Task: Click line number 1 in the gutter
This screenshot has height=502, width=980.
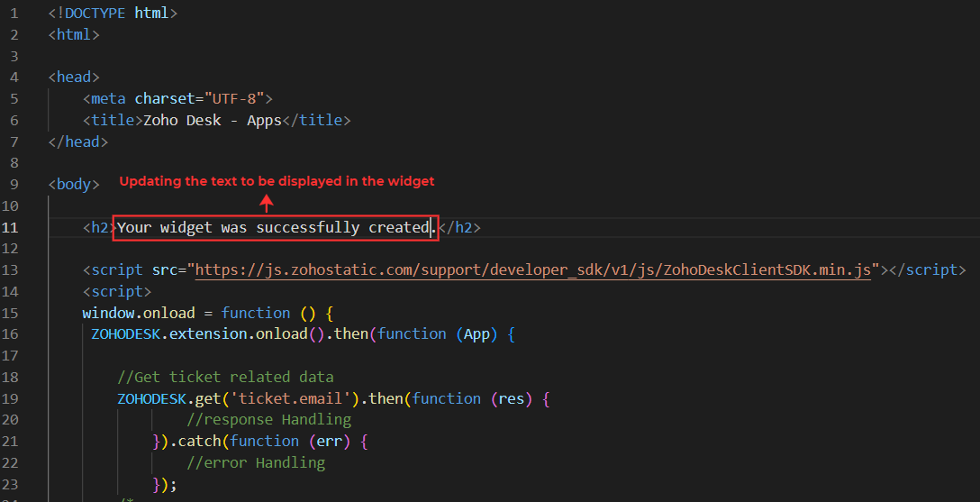Action: (14, 14)
